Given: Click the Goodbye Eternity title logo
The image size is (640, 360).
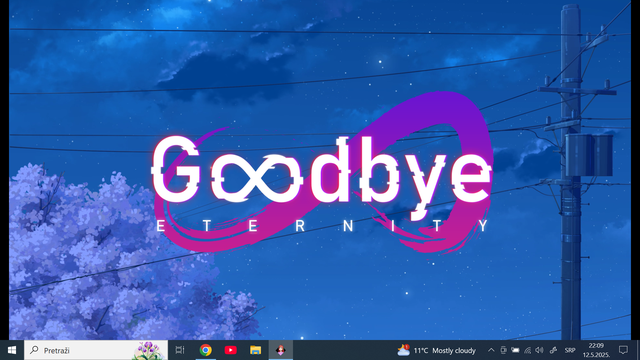Looking at the screenshot, I should 322,172.
